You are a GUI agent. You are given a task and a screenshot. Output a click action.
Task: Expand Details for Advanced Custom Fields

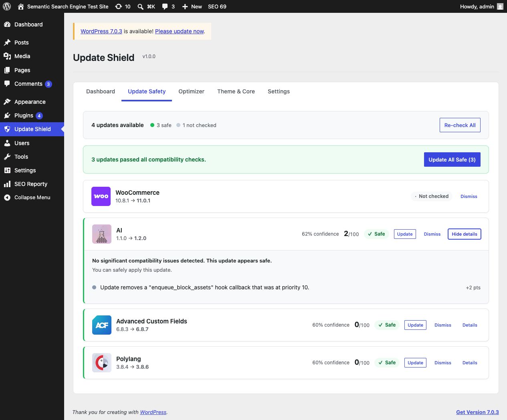[x=470, y=325]
